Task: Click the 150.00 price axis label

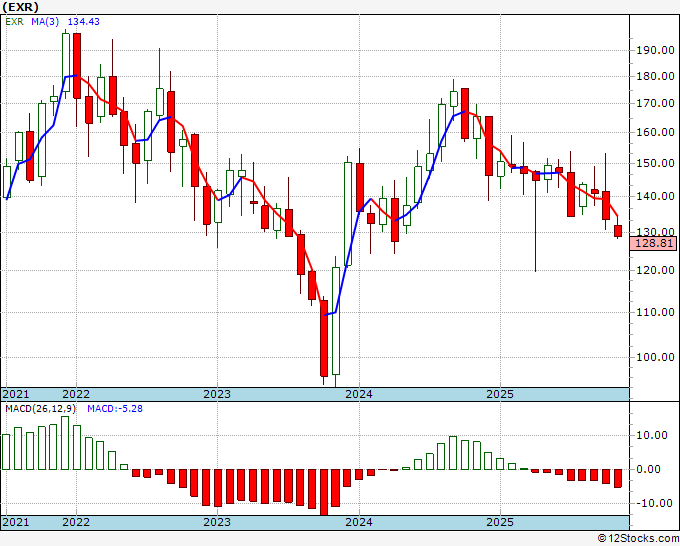Action: (655, 163)
